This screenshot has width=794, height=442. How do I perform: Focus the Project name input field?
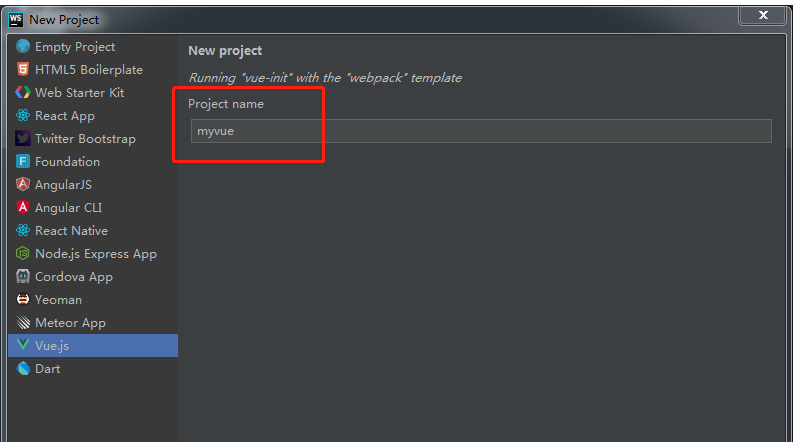coord(481,131)
